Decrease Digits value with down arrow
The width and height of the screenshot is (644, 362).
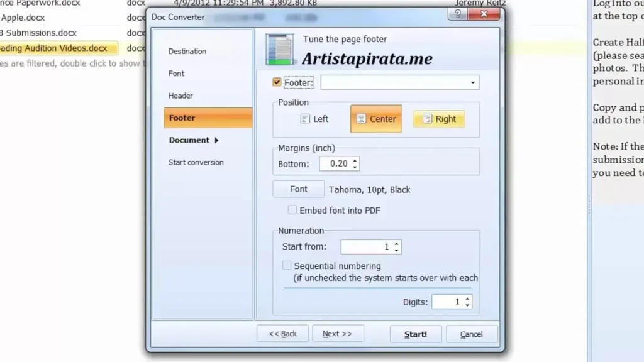(467, 305)
